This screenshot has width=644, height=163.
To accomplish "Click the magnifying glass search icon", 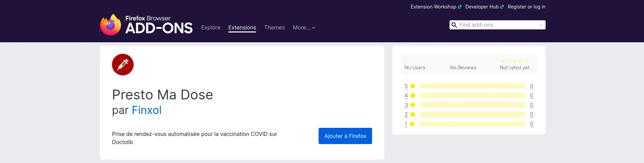I will click(x=454, y=25).
